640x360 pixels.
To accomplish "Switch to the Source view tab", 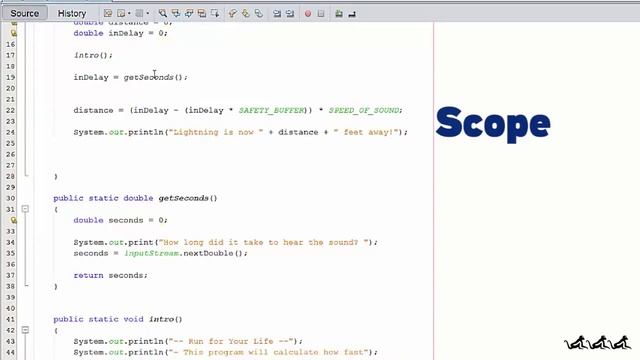I will click(x=24, y=13).
